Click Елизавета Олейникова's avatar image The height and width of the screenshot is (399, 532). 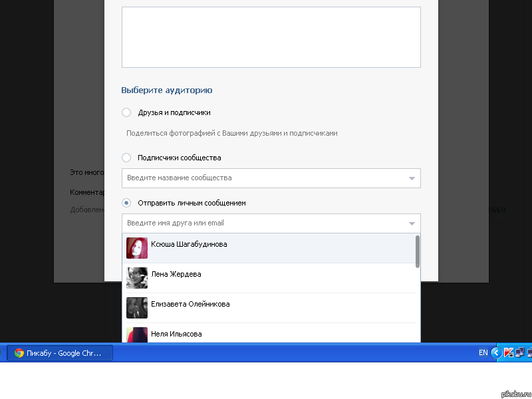coord(137,308)
